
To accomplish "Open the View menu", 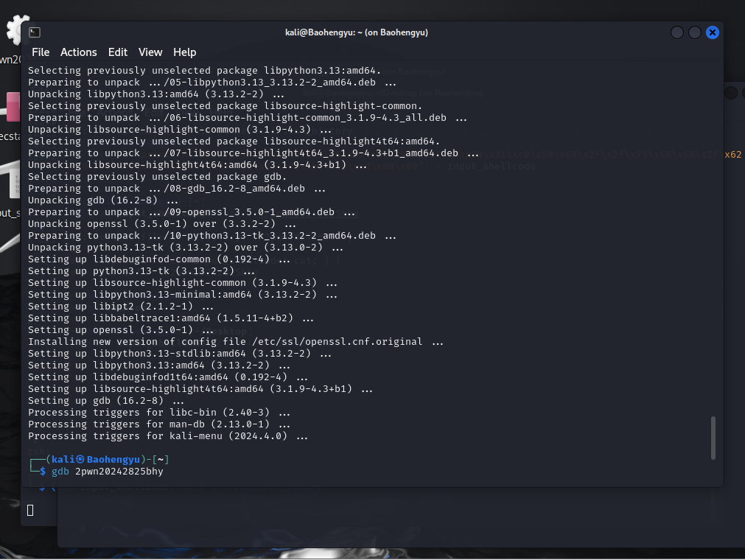I will click(150, 52).
